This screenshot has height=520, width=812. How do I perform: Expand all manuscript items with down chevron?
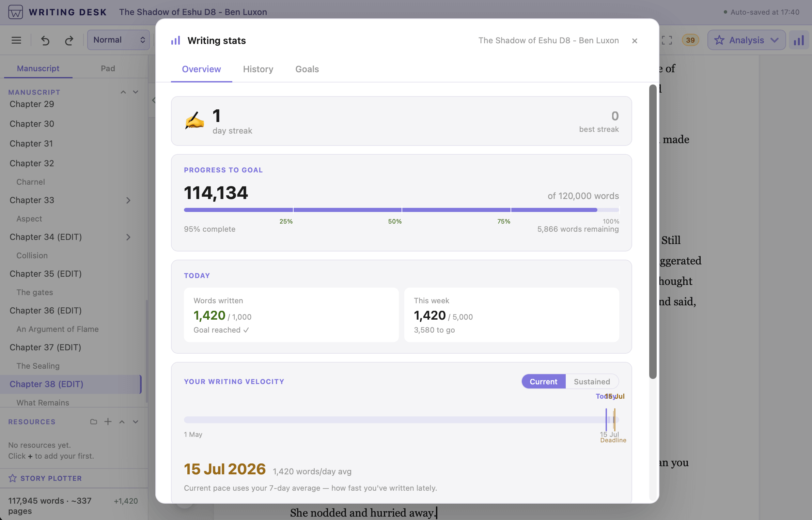pos(136,92)
